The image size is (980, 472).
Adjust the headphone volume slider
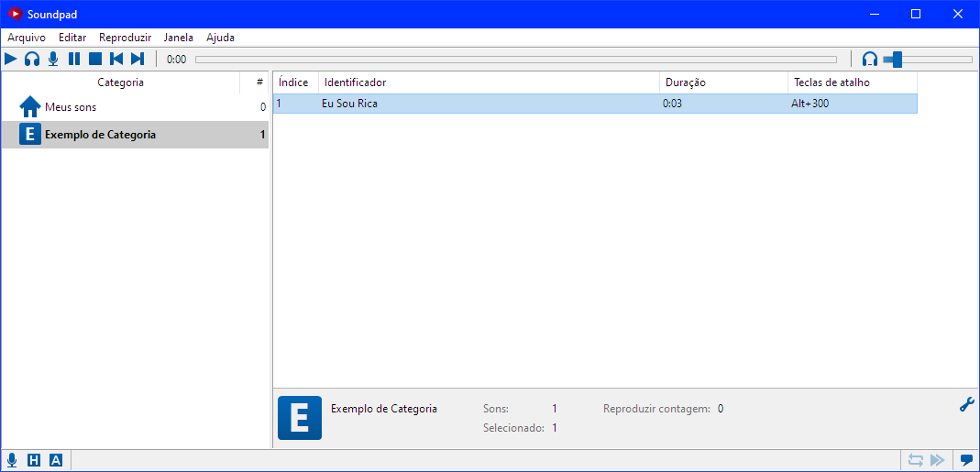click(897, 60)
